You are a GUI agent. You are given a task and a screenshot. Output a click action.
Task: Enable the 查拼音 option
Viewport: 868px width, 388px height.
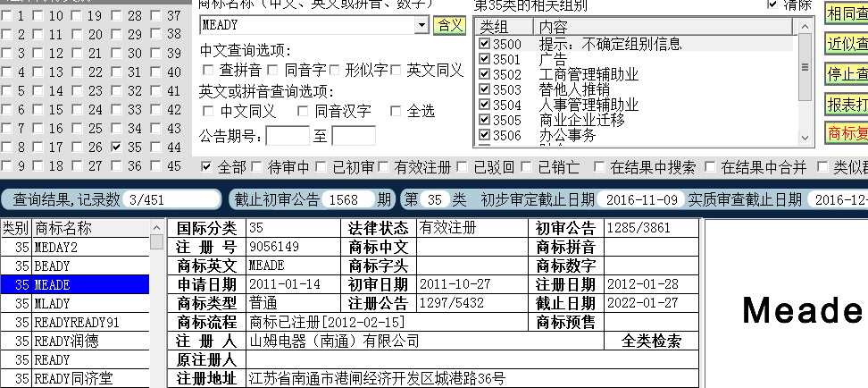pos(208,70)
